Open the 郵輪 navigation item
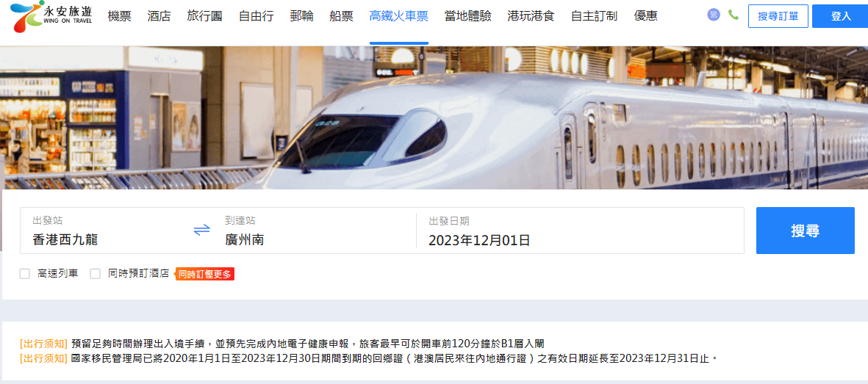The image size is (868, 384). [301, 16]
